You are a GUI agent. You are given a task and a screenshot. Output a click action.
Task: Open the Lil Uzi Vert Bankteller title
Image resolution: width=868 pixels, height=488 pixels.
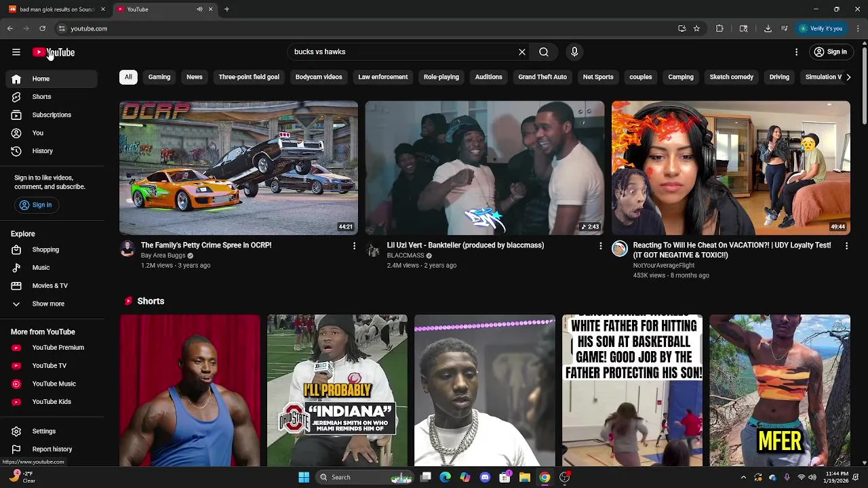tap(465, 245)
